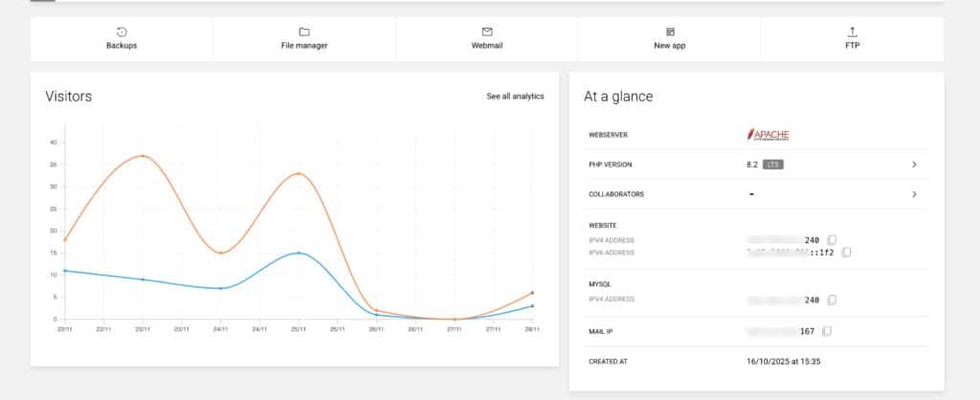Click the Backups clock icon
The height and width of the screenshot is (400, 980).
click(x=122, y=32)
